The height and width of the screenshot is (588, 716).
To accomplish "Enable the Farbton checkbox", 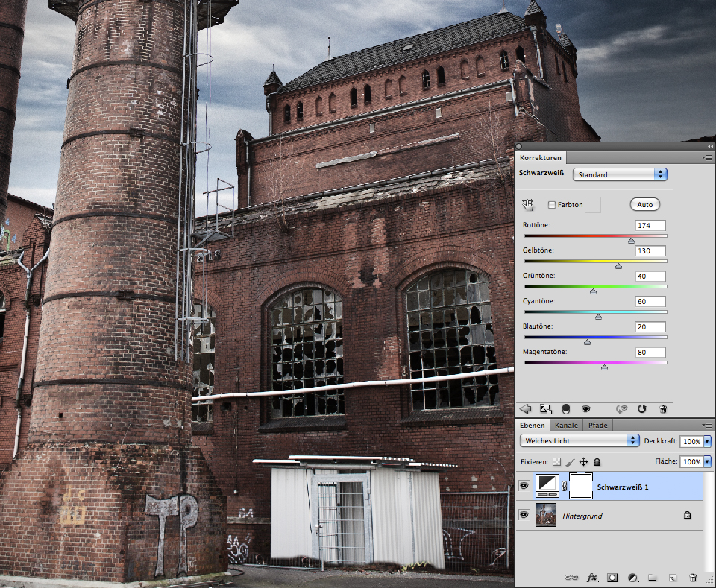I will [x=552, y=205].
